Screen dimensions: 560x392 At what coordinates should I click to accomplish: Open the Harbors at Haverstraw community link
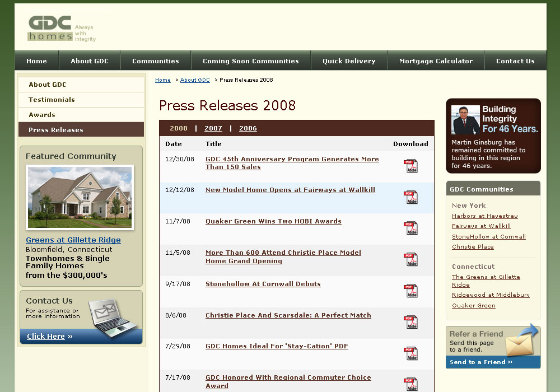(x=485, y=216)
